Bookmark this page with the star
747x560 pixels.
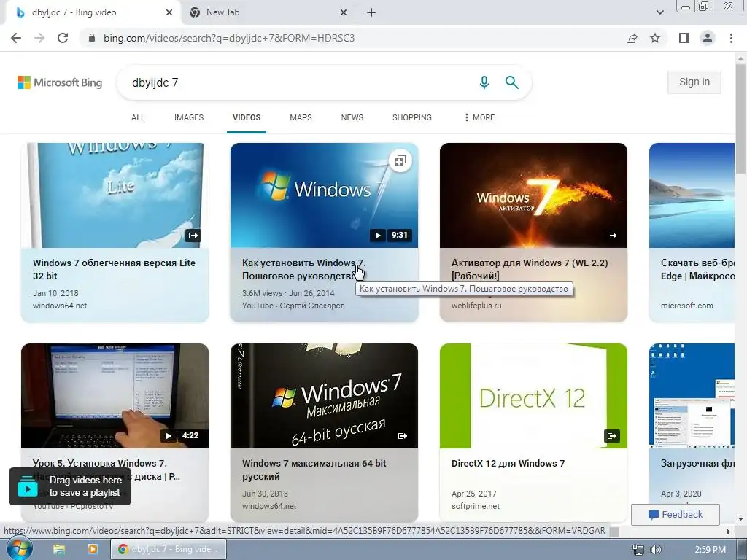(655, 38)
